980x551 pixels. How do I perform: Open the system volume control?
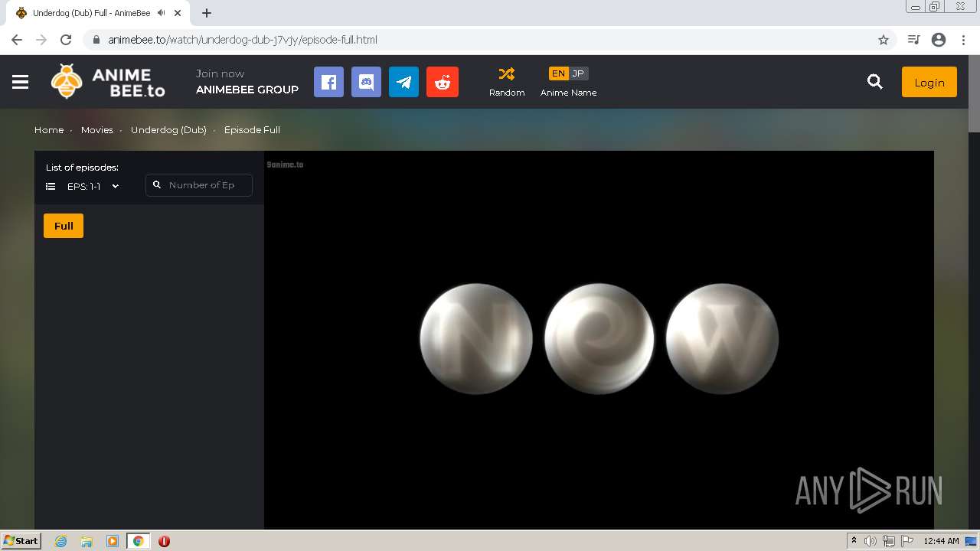(871, 541)
